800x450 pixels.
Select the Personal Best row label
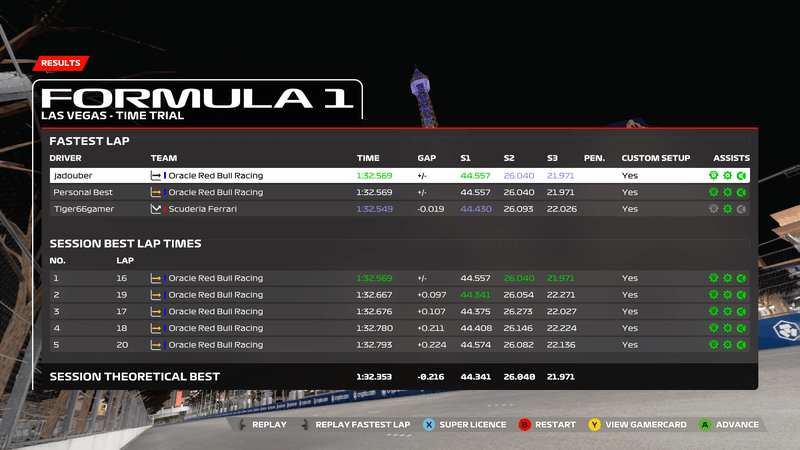click(83, 192)
